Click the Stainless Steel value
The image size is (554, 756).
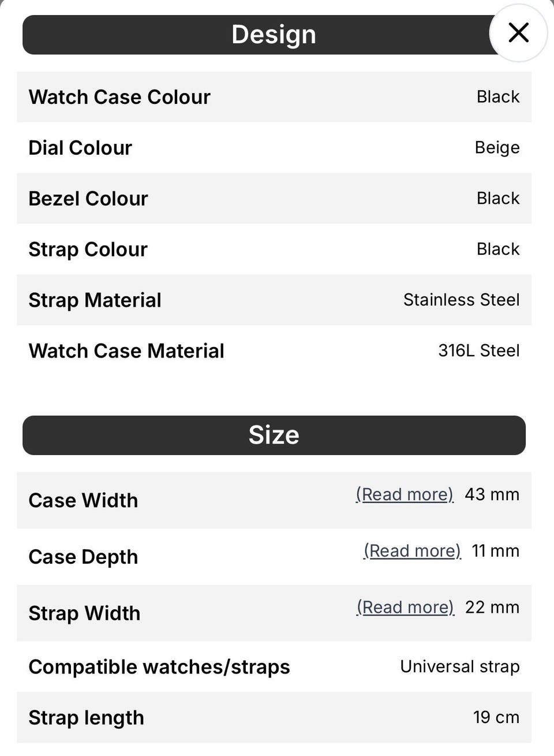point(461,300)
